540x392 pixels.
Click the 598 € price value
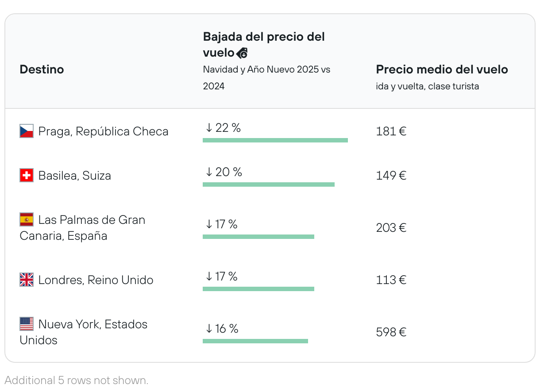[391, 332]
